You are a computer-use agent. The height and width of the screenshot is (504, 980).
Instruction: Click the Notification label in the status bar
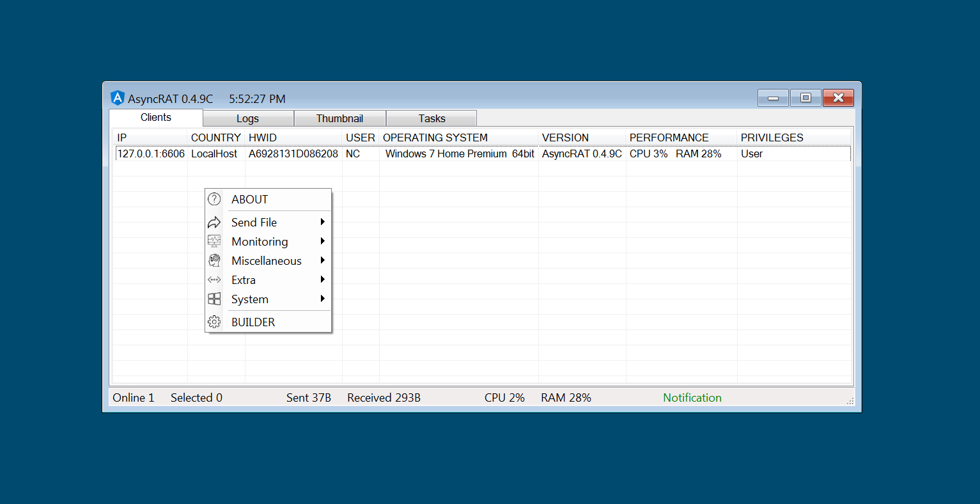pyautogui.click(x=692, y=397)
